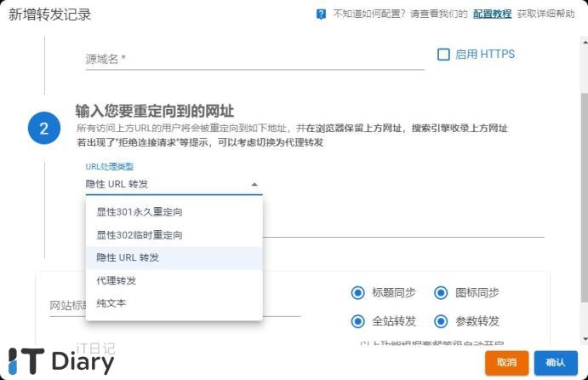
Task: Click into the 源域名 input field
Action: pos(255,60)
